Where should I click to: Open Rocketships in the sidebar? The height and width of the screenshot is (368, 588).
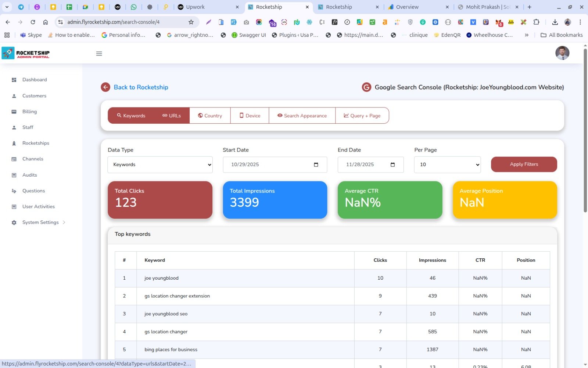(36, 143)
